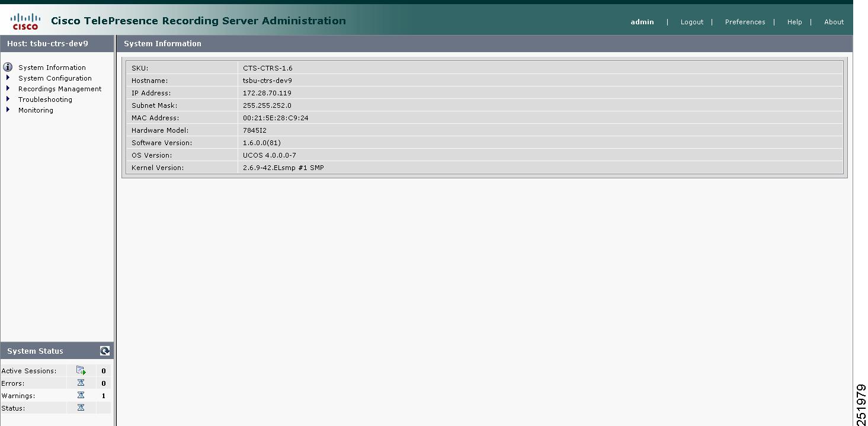Open the System Configuration menu entry
The width and height of the screenshot is (868, 426).
55,78
